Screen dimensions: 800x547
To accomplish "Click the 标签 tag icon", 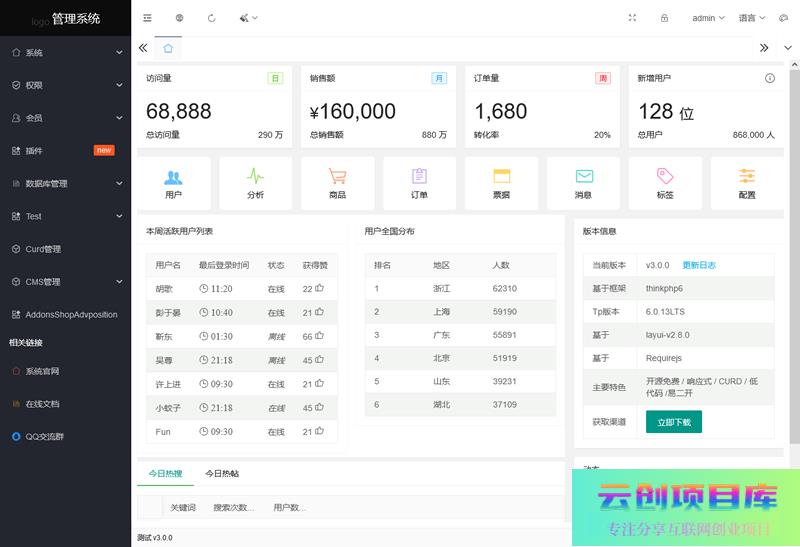I will (x=665, y=177).
